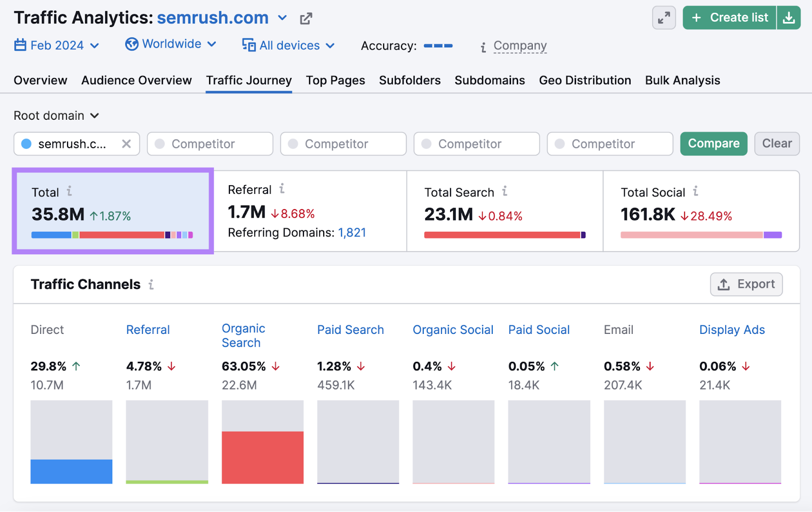Image resolution: width=812 pixels, height=512 pixels.
Task: Click the devices icon beside All devices
Action: pyautogui.click(x=248, y=45)
